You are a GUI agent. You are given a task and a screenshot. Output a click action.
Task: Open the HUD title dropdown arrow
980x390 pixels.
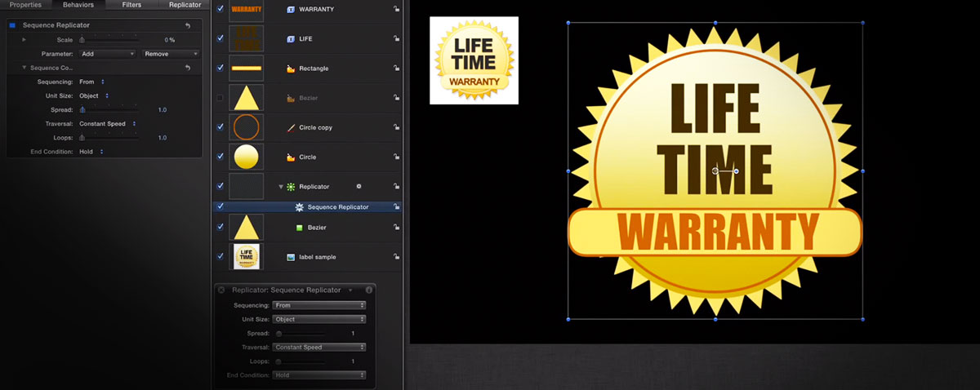[x=350, y=290]
